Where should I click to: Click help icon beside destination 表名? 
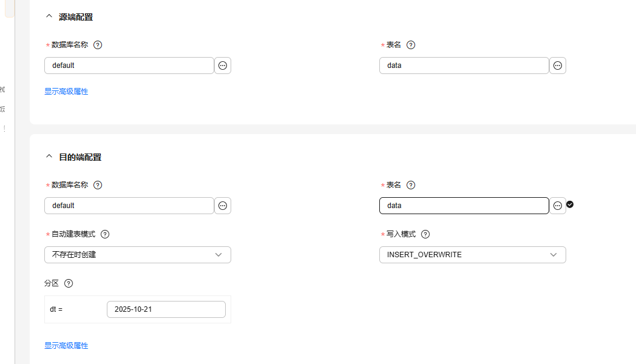click(x=411, y=185)
